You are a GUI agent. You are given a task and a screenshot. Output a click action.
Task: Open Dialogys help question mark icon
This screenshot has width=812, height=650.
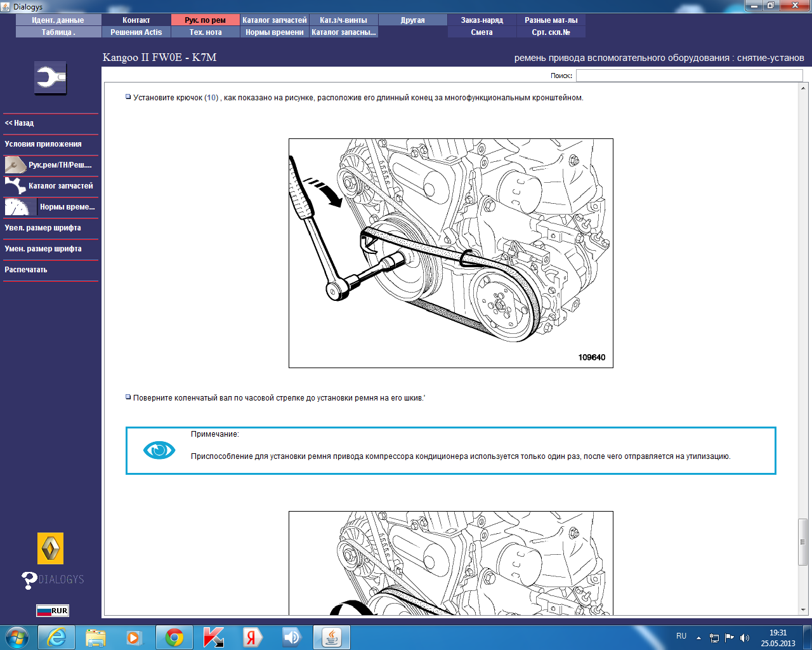point(29,580)
